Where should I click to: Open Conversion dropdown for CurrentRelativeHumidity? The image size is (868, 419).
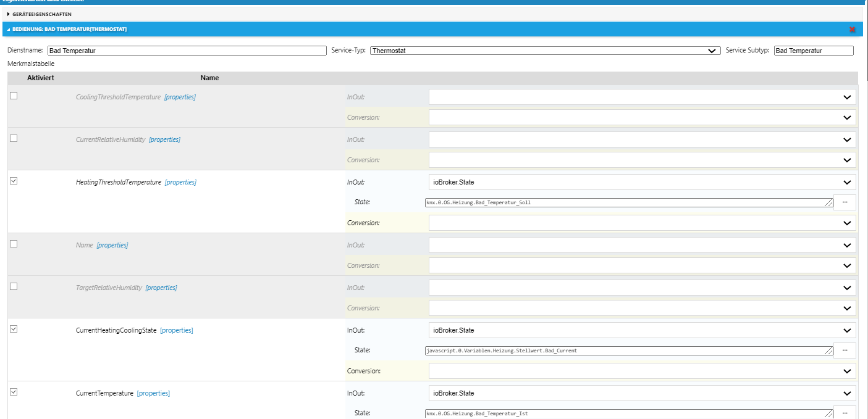tap(643, 160)
